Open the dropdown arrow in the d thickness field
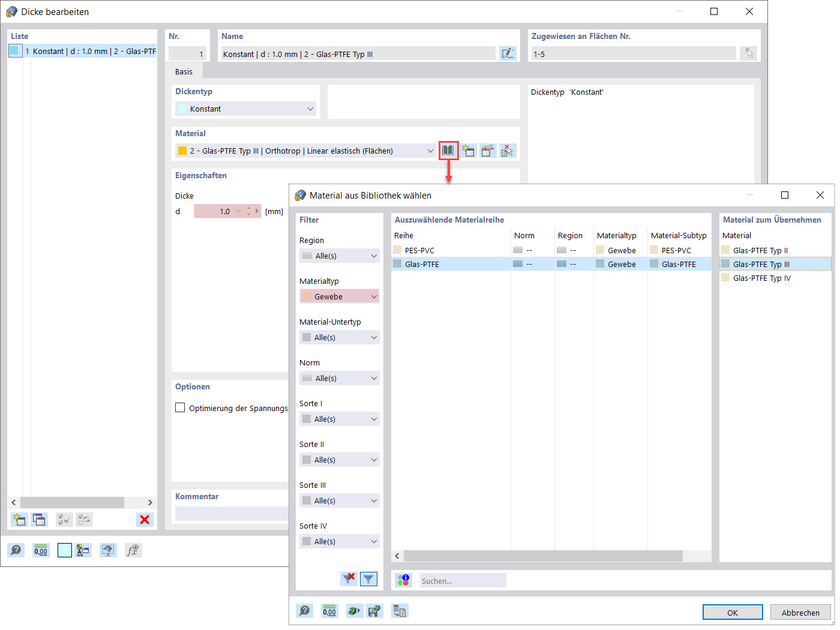The image size is (840, 630). click(238, 211)
